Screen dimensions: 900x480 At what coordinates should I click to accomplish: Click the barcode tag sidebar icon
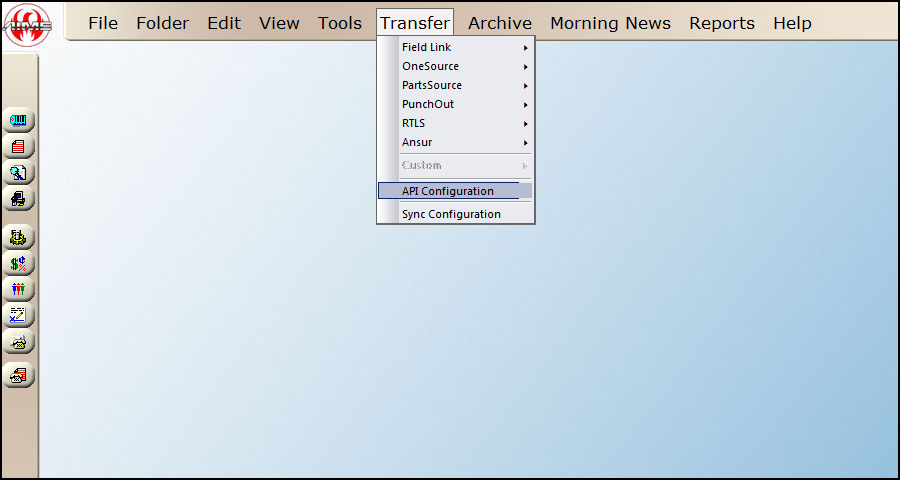click(19, 120)
